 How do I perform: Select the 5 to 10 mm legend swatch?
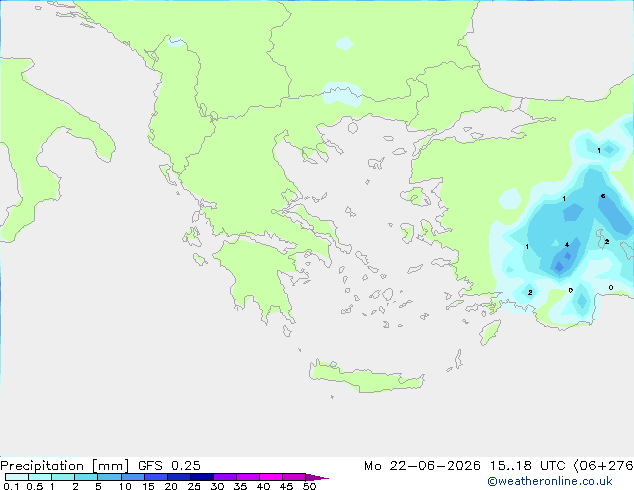pos(109,477)
